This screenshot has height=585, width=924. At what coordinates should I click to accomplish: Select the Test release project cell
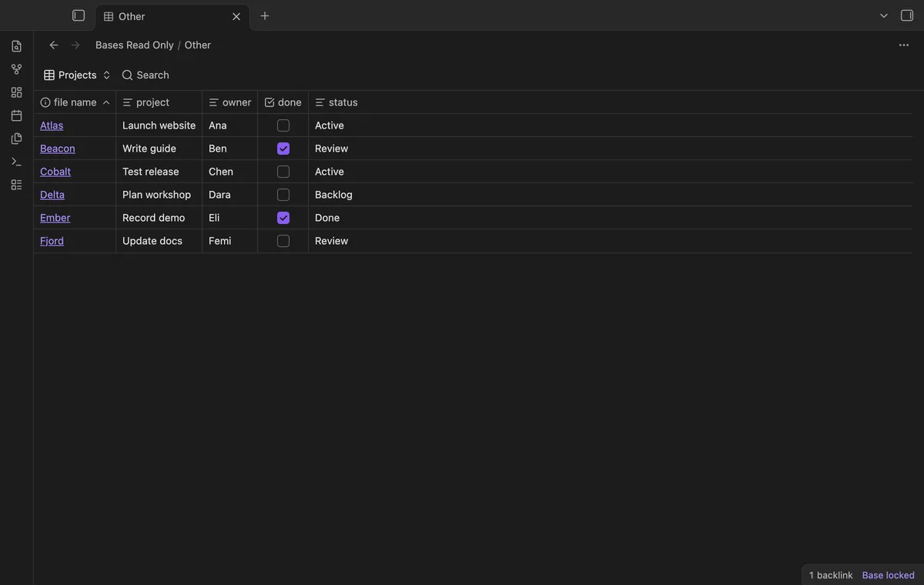pyautogui.click(x=159, y=172)
